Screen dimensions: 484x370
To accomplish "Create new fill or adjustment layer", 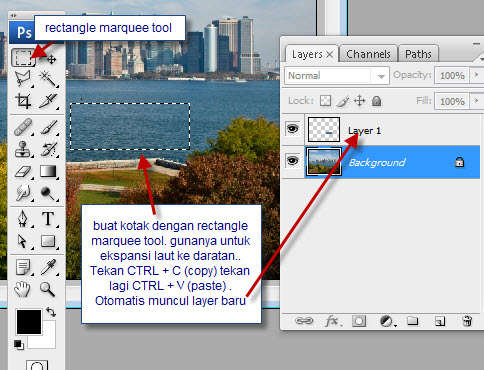I will tap(387, 321).
